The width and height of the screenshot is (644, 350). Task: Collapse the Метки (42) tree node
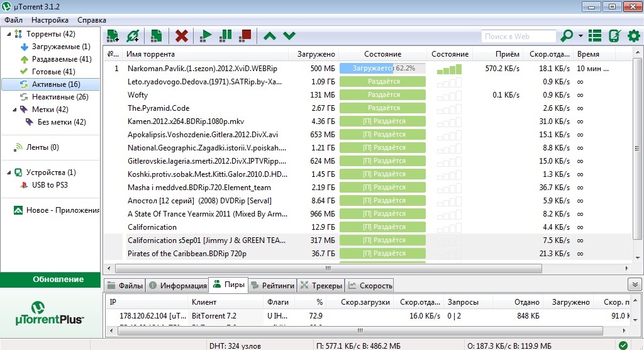[x=8, y=110]
